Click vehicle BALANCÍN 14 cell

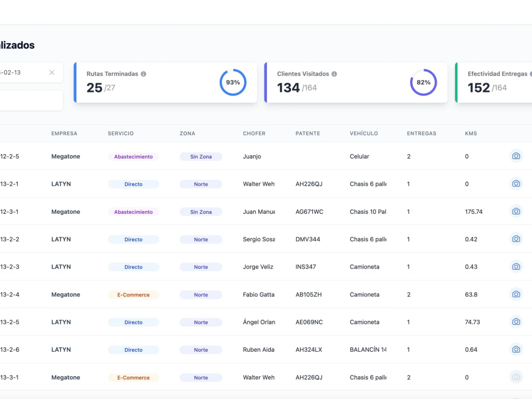pyautogui.click(x=368, y=350)
